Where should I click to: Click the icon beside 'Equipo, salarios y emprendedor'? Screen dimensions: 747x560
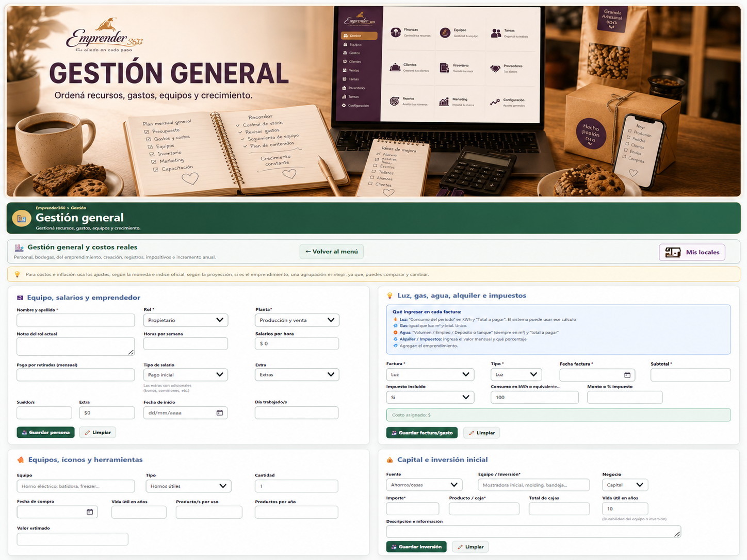20,298
